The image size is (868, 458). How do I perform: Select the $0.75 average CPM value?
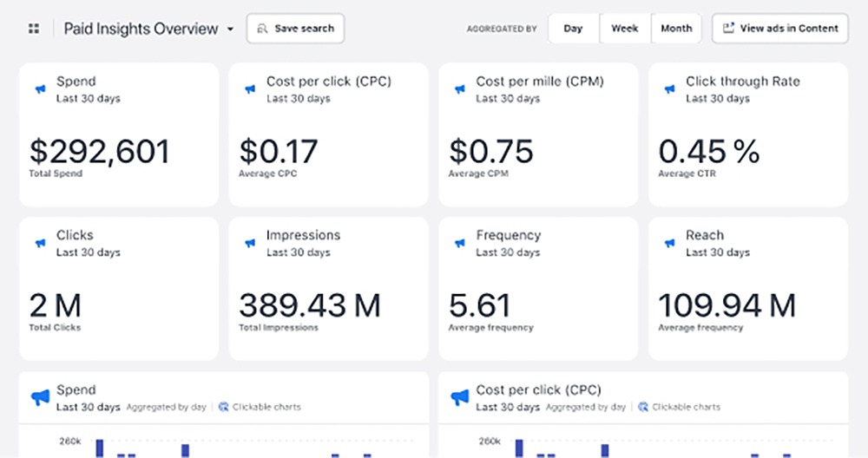click(491, 151)
